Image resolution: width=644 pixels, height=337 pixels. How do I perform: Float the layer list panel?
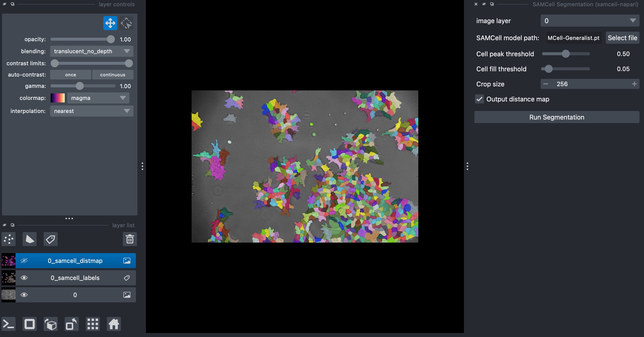tap(13, 225)
